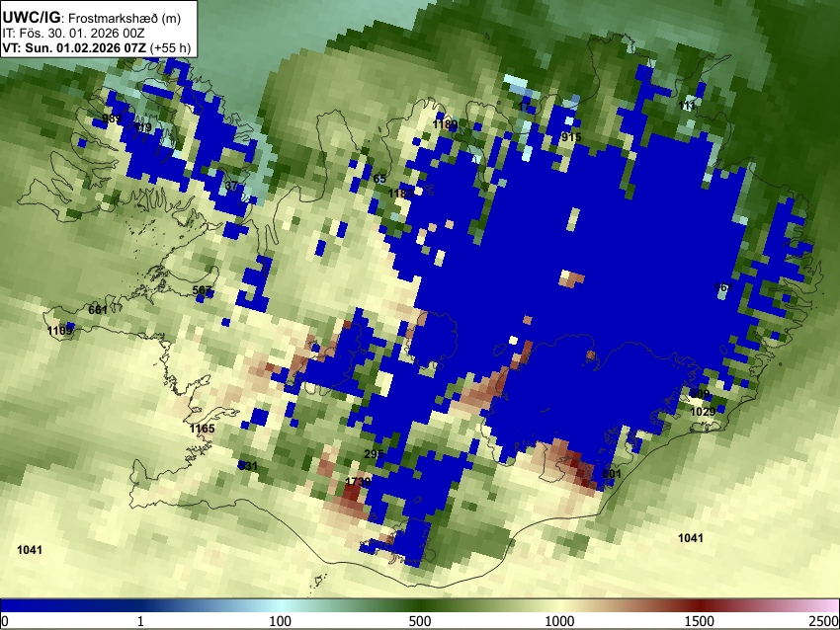840x630 pixels.
Task: Click the 567 value on the map
Action: [x=202, y=290]
